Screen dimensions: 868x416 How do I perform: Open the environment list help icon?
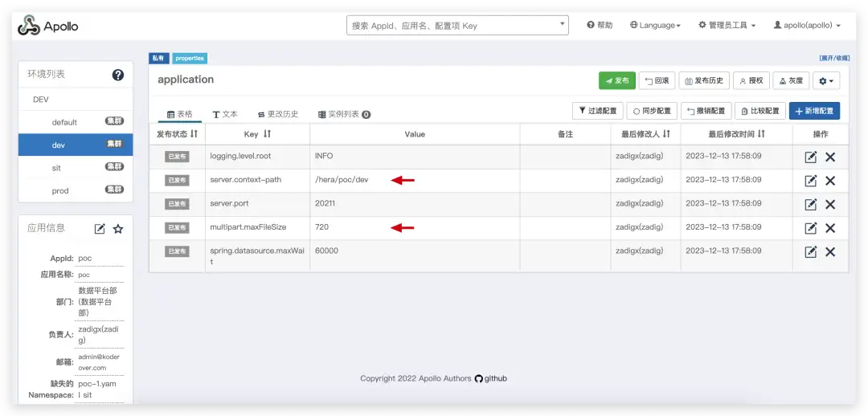click(118, 75)
